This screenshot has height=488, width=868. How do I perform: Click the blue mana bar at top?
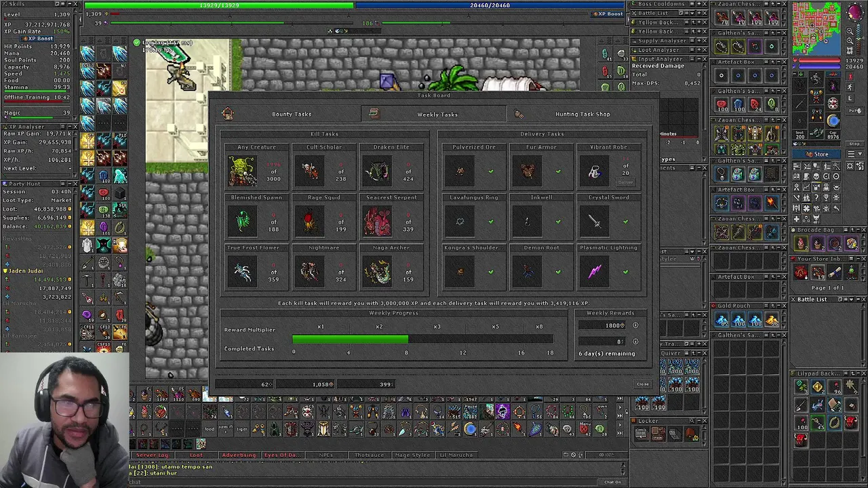point(490,5)
